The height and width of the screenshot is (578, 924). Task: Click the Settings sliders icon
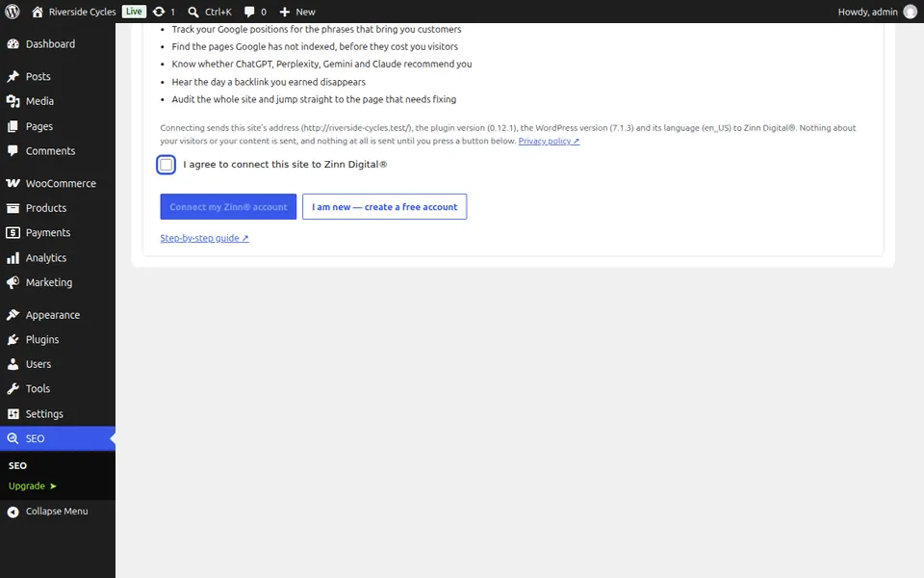tap(13, 414)
